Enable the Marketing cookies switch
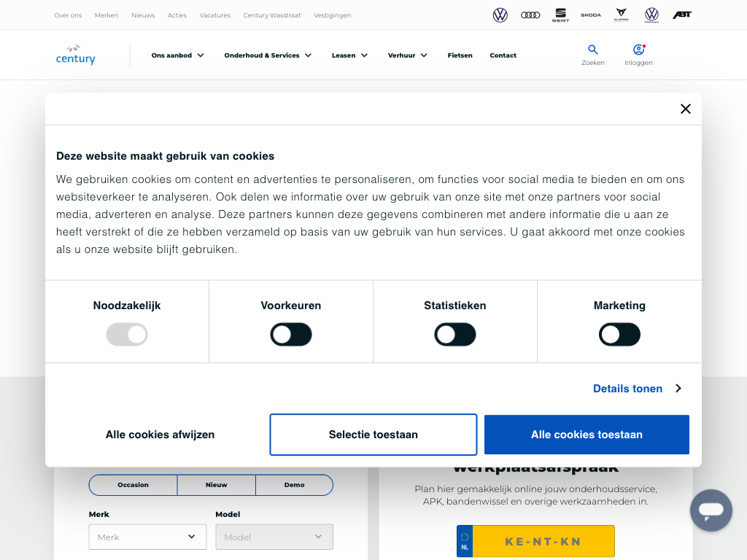The height and width of the screenshot is (560, 747). click(x=619, y=334)
